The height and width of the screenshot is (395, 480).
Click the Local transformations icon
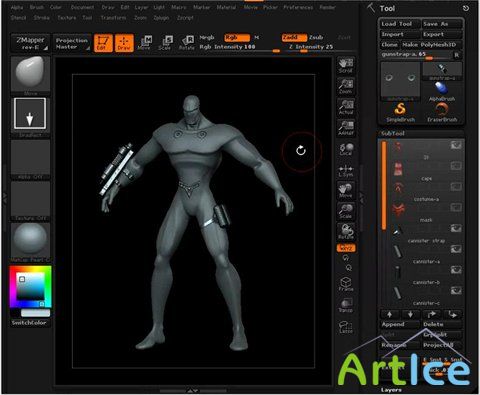click(346, 149)
